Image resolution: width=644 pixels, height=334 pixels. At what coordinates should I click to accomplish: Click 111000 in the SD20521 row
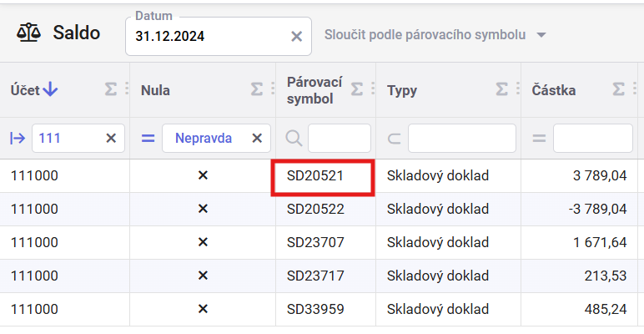pos(34,175)
